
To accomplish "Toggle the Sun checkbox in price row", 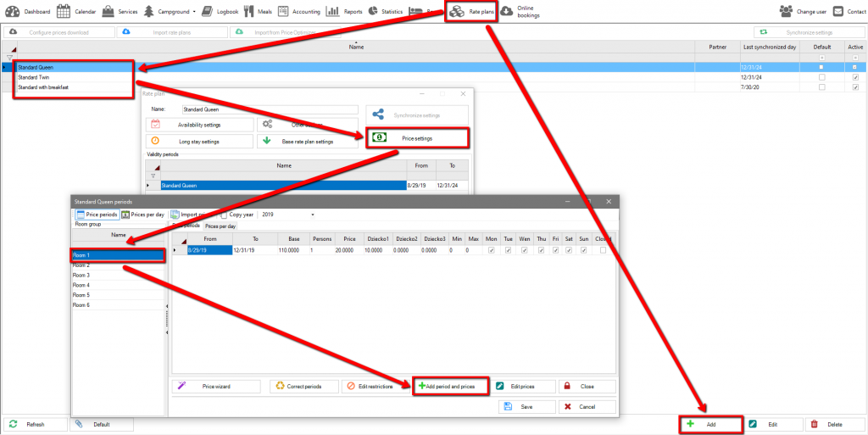I will [583, 250].
